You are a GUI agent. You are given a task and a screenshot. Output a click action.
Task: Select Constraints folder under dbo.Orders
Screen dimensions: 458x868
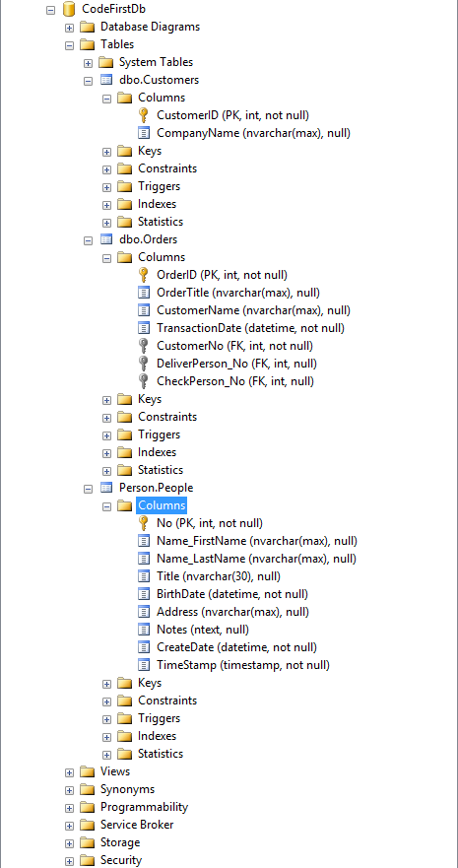click(167, 417)
